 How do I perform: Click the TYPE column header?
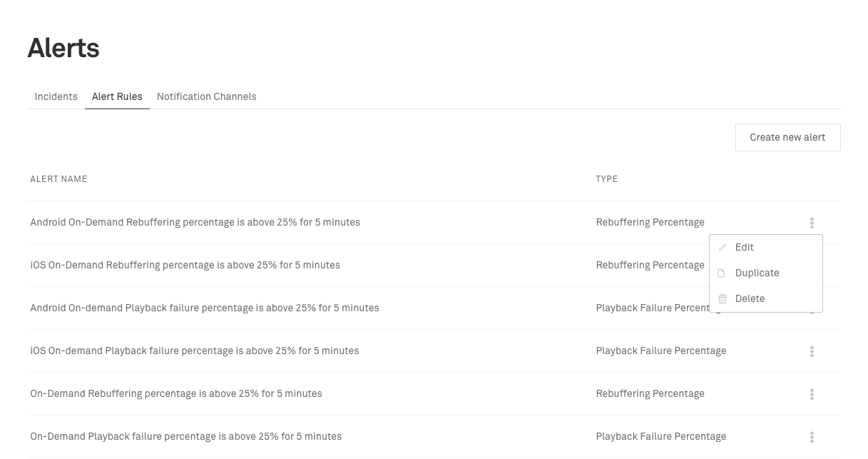pos(607,179)
